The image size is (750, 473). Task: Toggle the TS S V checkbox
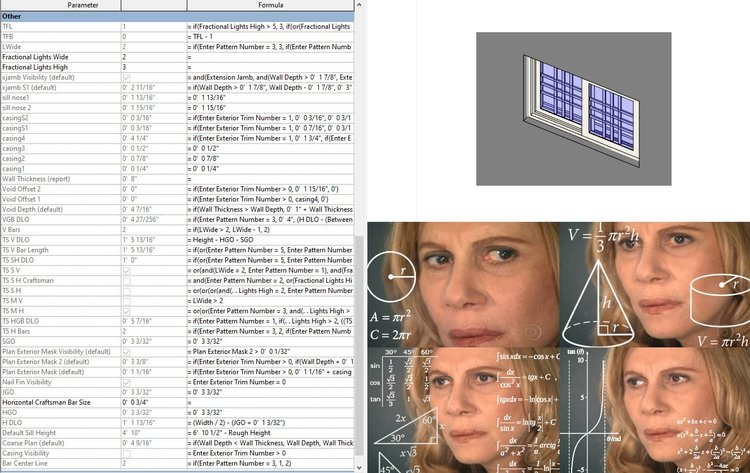click(x=125, y=270)
